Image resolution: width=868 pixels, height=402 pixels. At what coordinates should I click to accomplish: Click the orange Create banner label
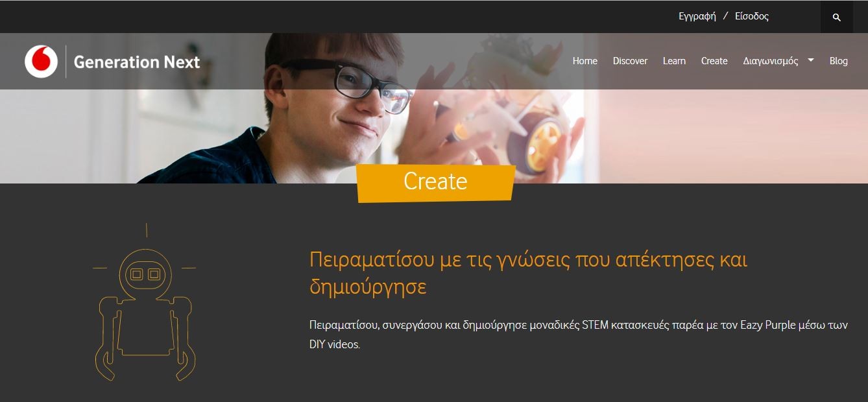pos(435,182)
